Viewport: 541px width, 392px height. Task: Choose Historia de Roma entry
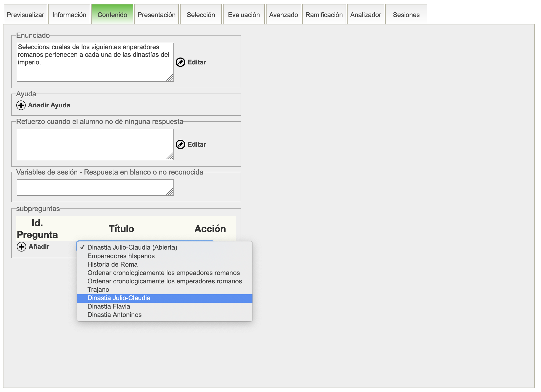(x=112, y=264)
